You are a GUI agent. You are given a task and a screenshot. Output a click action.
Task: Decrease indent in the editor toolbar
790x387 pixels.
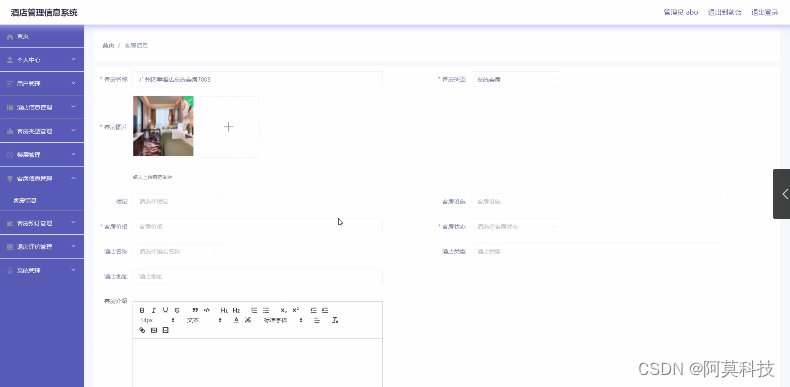click(313, 310)
